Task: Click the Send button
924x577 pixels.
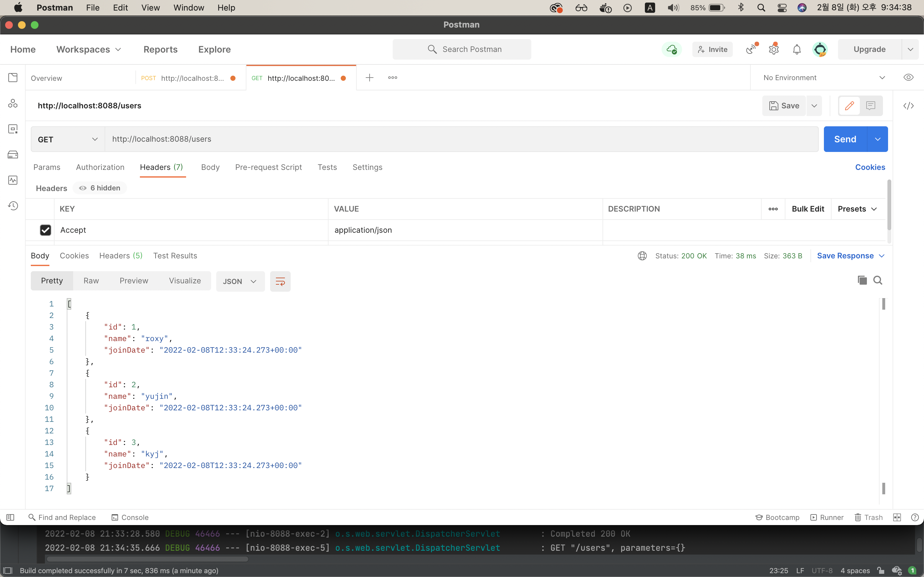Action: (x=845, y=139)
